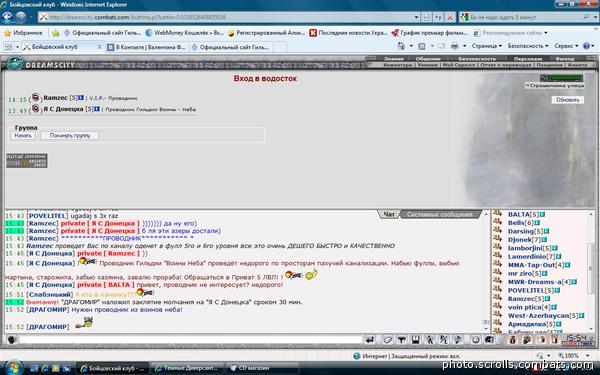This screenshot has height=375, width=600.
Task: Click the browser Back arrow button
Action: 8,17
